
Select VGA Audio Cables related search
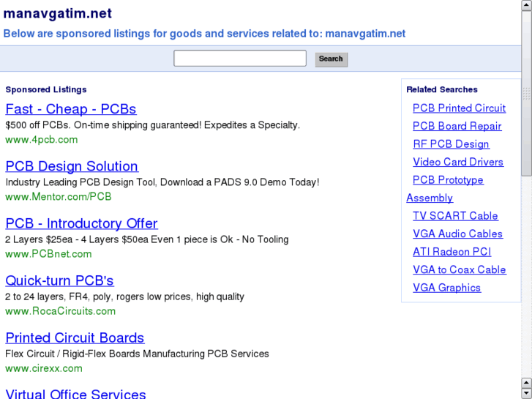457,234
